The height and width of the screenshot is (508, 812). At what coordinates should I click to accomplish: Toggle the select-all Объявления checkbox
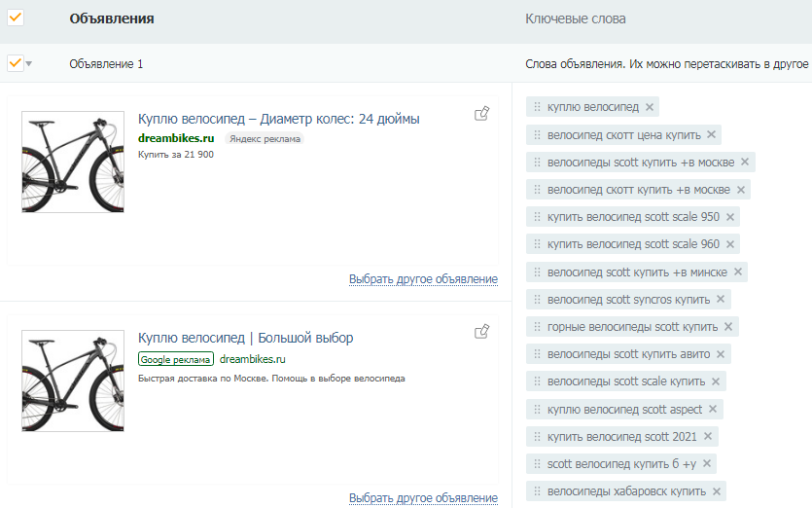pos(15,18)
